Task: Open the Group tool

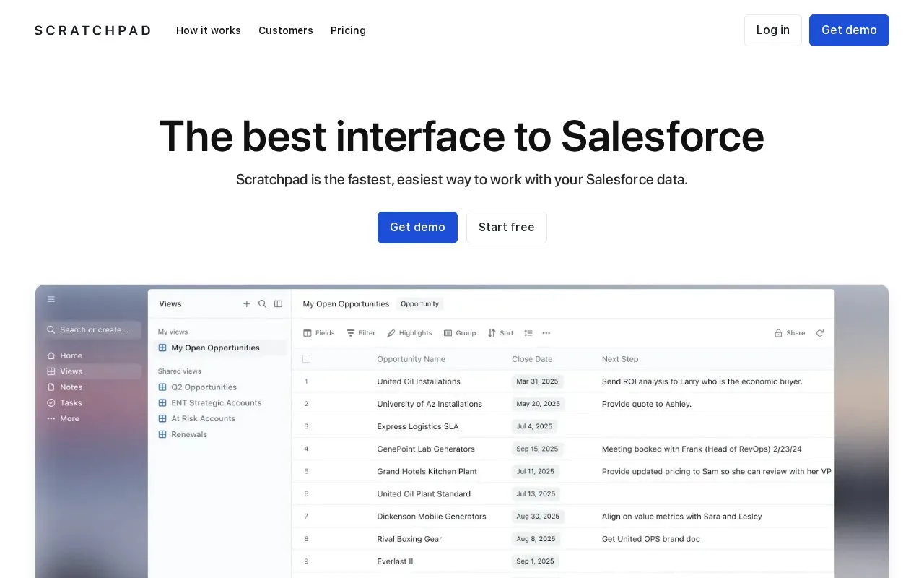Action: click(460, 333)
